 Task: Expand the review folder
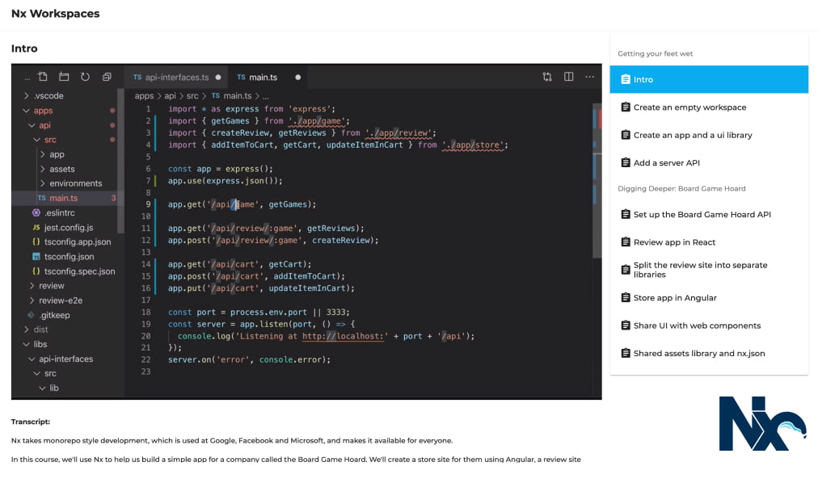pos(51,286)
